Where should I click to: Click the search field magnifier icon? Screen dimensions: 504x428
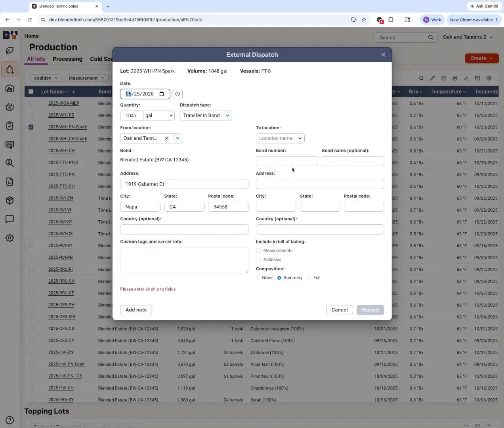click(x=431, y=38)
